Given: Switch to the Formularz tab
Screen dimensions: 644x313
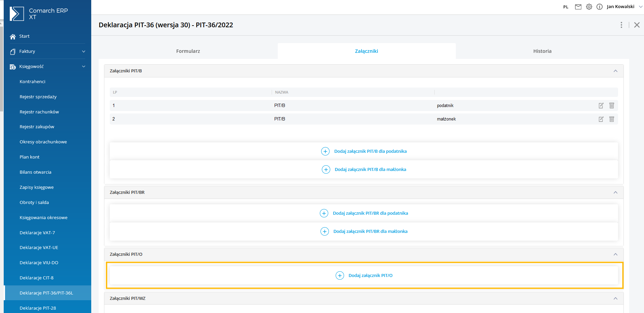Looking at the screenshot, I should tap(188, 51).
